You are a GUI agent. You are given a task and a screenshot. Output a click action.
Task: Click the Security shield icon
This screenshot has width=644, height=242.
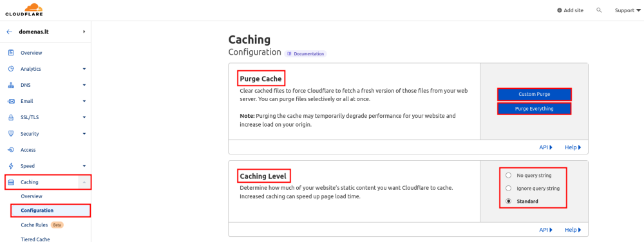[x=11, y=134]
